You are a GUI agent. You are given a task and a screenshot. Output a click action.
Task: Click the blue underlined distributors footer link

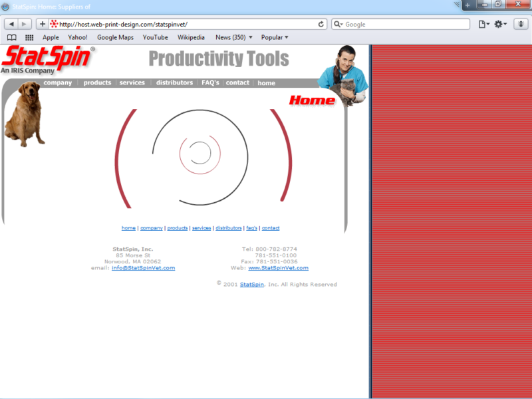(229, 228)
